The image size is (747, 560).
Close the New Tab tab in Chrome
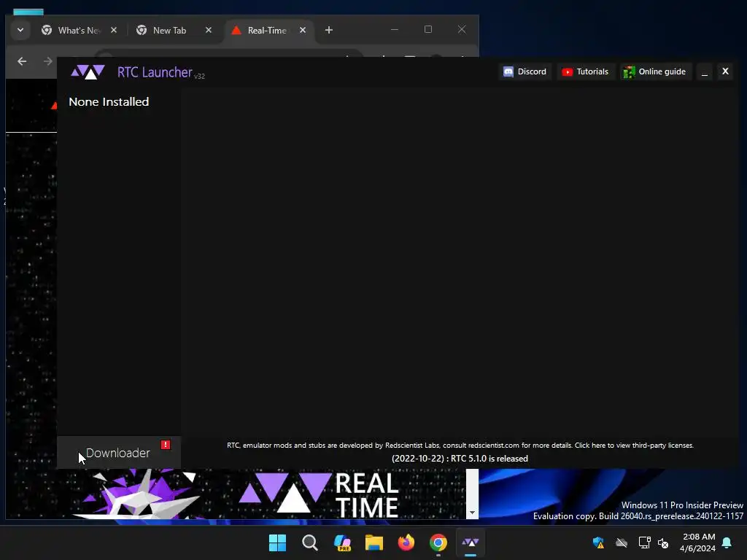pyautogui.click(x=208, y=30)
